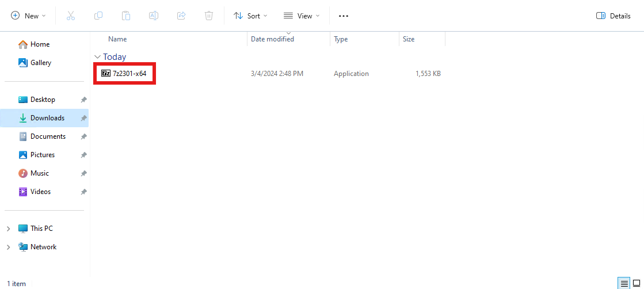
Task: Switch to details list view in status bar
Action: click(624, 283)
